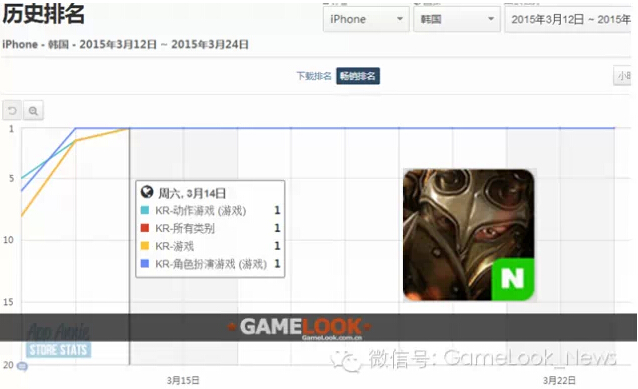The width and height of the screenshot is (638, 389).
Task: Click the globe icon in tooltip
Action: [146, 192]
